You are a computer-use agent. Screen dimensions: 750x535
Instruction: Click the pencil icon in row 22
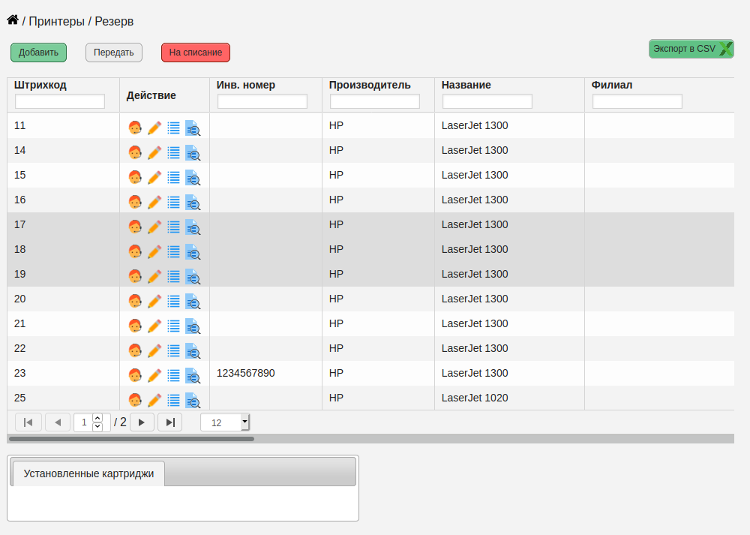click(x=154, y=351)
